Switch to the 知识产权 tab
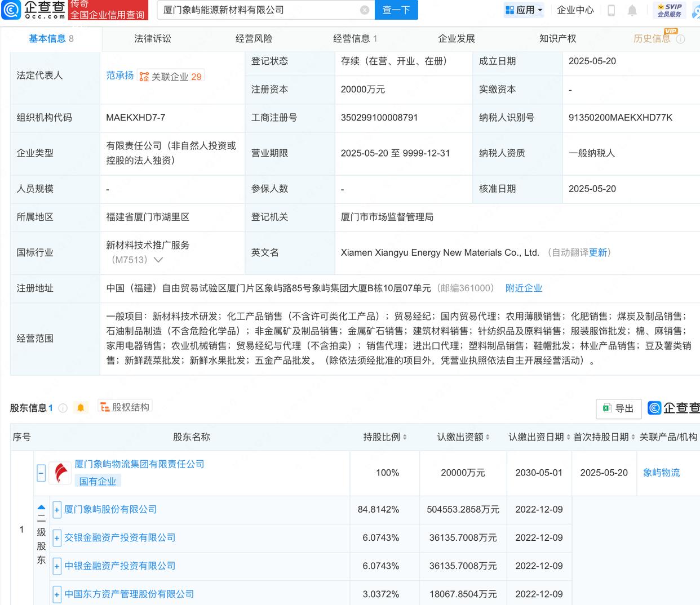 [x=557, y=38]
